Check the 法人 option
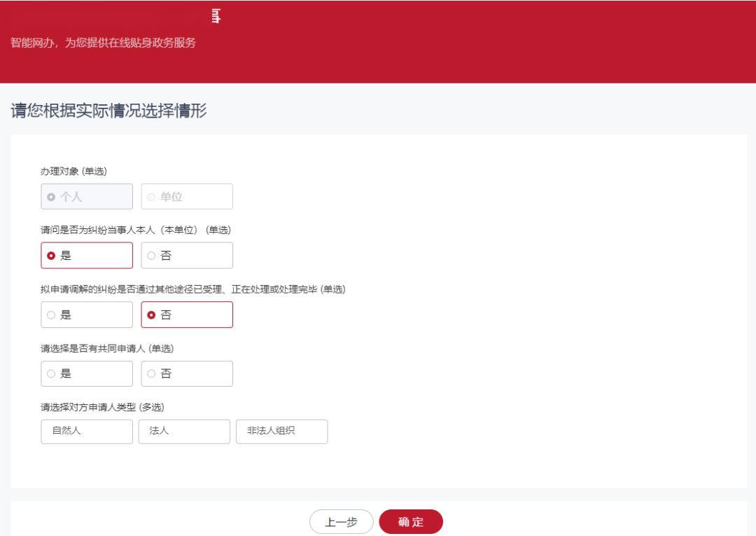The height and width of the screenshot is (536, 756). pyautogui.click(x=184, y=432)
